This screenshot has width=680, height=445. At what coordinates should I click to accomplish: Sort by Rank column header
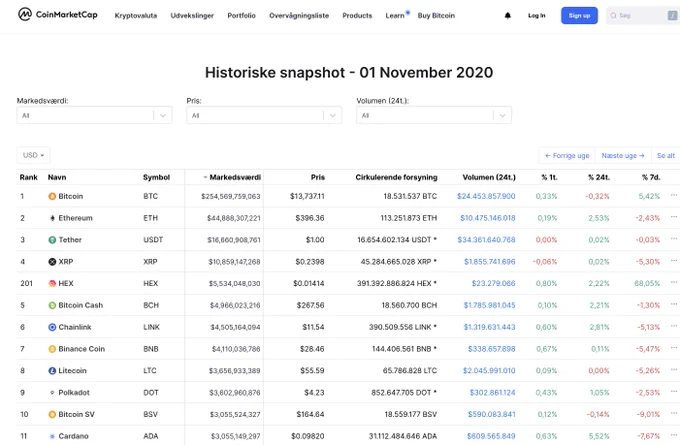coord(29,177)
